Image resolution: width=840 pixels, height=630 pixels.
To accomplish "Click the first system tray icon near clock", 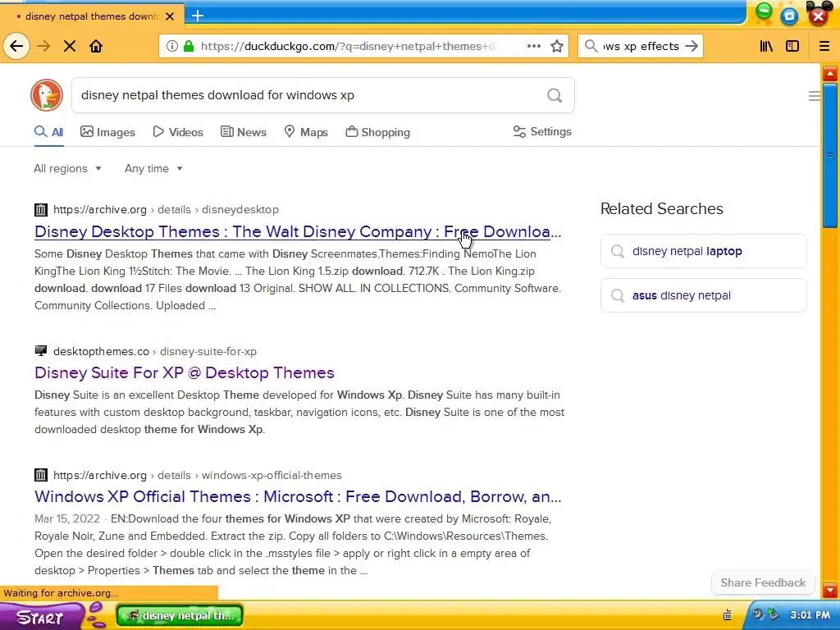I will click(x=757, y=614).
